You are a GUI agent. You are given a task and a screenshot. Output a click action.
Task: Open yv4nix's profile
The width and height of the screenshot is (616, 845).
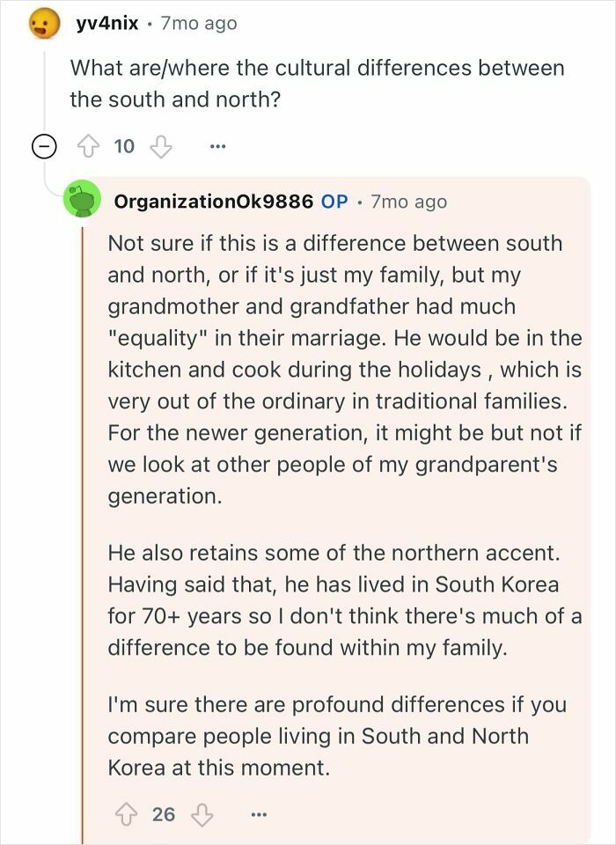click(x=106, y=23)
